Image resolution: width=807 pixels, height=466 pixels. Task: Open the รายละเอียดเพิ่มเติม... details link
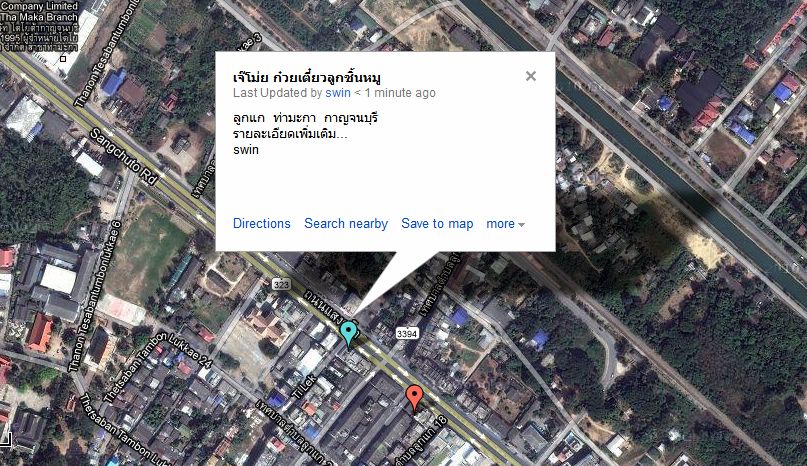pyautogui.click(x=290, y=134)
